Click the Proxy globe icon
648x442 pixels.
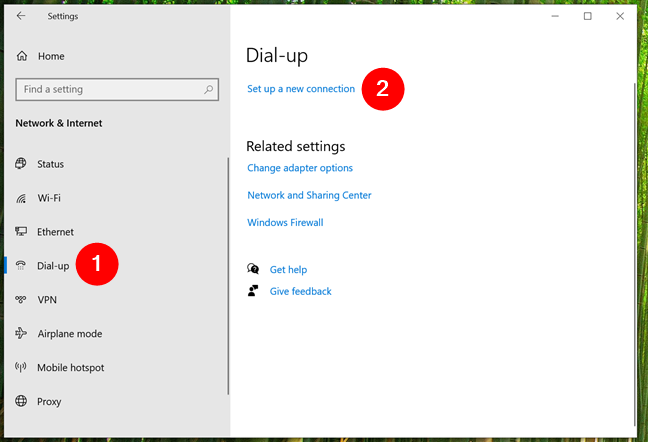pos(21,401)
